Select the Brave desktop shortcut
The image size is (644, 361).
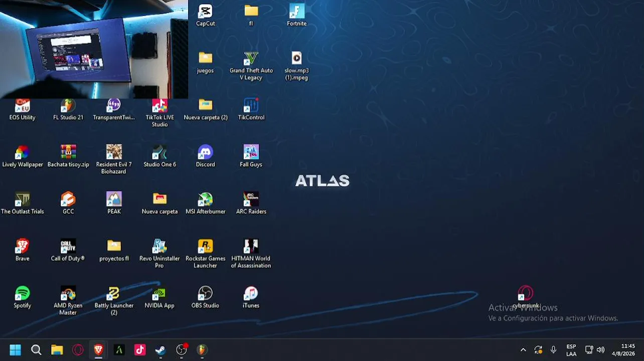click(x=22, y=251)
